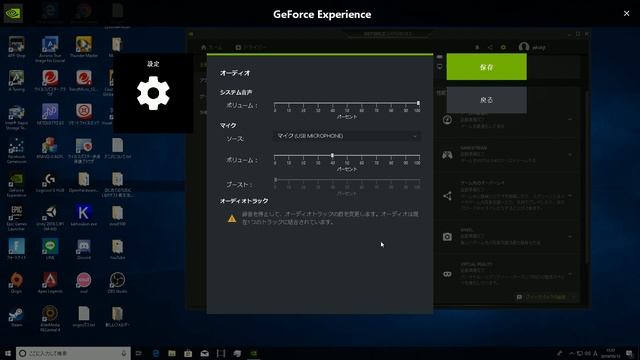Screen dimensions: 640x360
Task: Open Microsoft Store from the taskbar
Action: pyautogui.click(x=188, y=353)
